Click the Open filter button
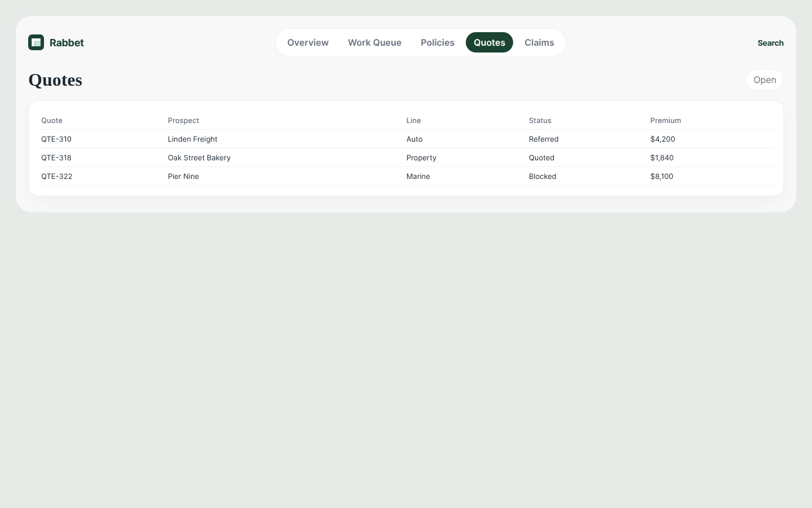The image size is (812, 508). click(765, 80)
